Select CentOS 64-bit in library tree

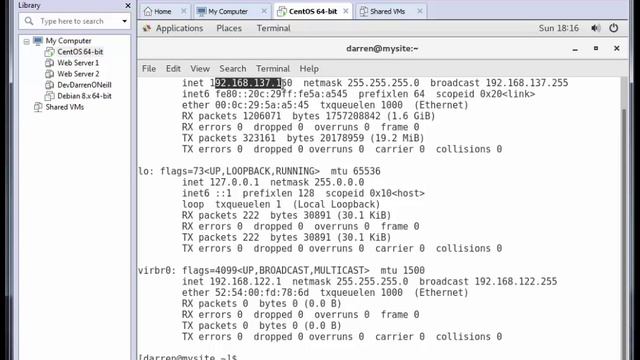(x=80, y=52)
